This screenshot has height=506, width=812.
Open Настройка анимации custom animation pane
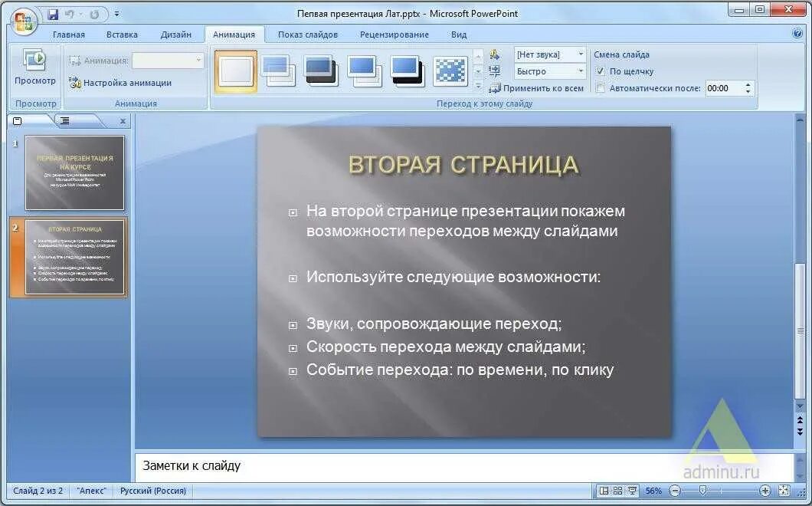(120, 83)
